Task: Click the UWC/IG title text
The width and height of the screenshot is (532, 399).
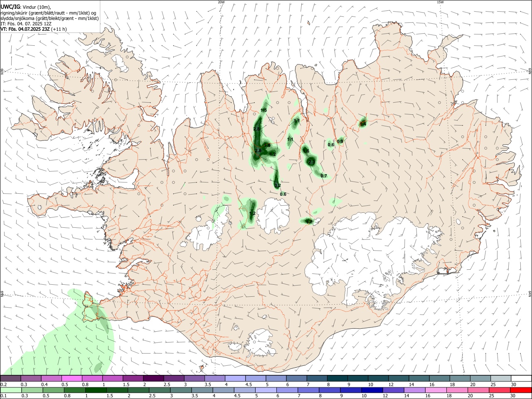Action: pos(10,7)
